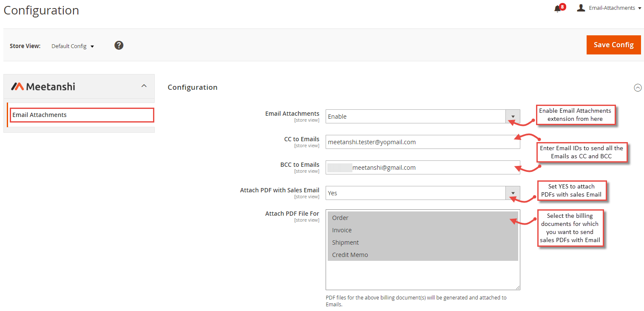Click the Configuration page title
The width and height of the screenshot is (644, 311).
[x=41, y=10]
